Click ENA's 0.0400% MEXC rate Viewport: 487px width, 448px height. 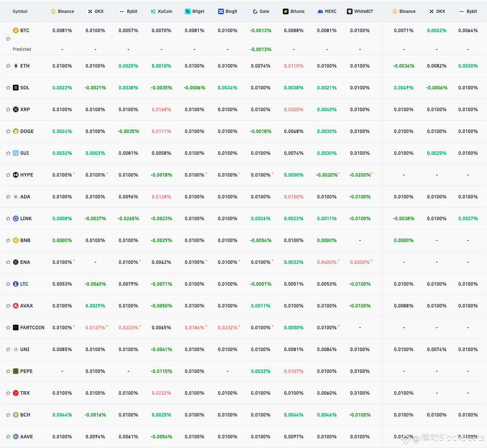point(327,262)
